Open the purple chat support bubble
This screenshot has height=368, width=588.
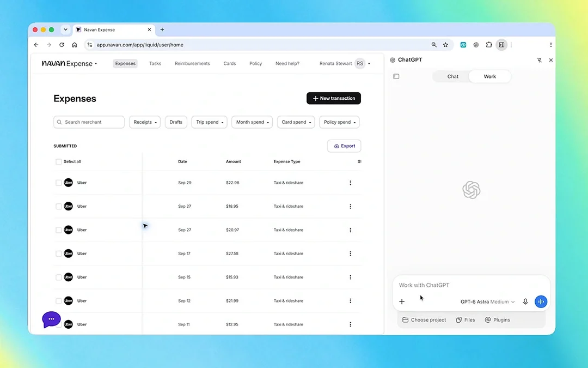pyautogui.click(x=51, y=319)
